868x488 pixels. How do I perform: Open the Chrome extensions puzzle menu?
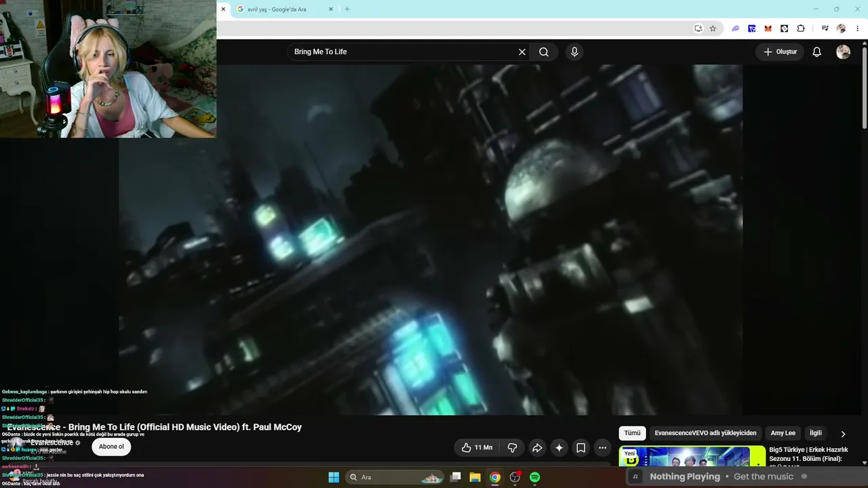tap(801, 28)
